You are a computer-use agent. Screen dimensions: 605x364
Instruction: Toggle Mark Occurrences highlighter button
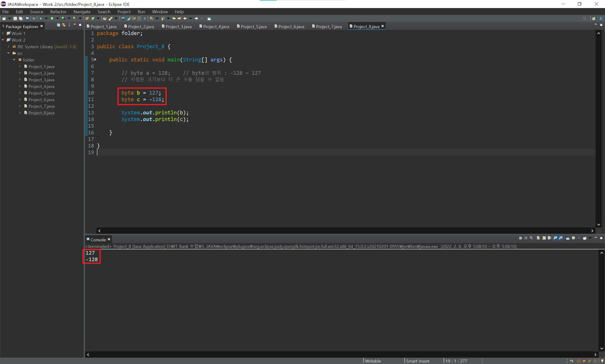coord(129,18)
